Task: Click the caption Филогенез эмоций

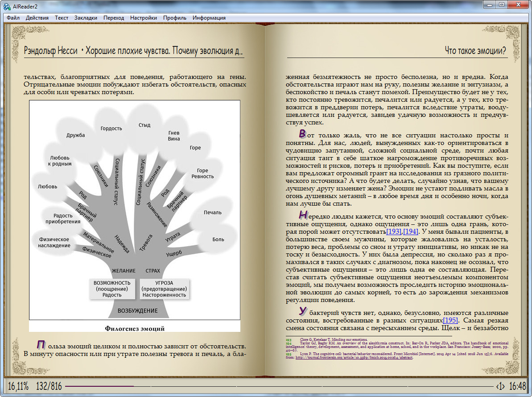Action: click(135, 328)
